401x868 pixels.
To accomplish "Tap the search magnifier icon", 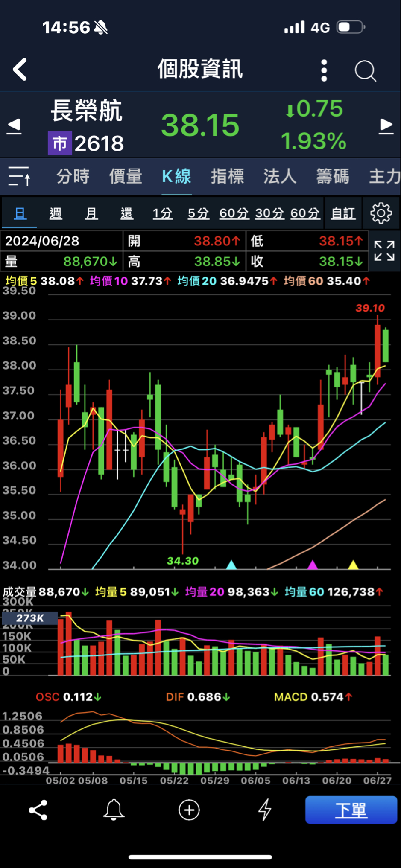I will (366, 70).
